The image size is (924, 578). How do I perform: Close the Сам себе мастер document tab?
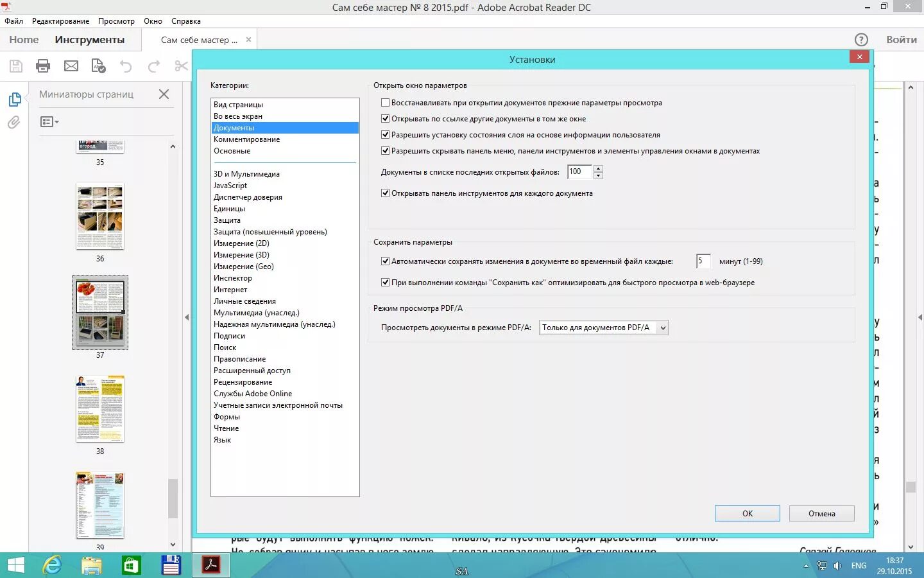248,40
